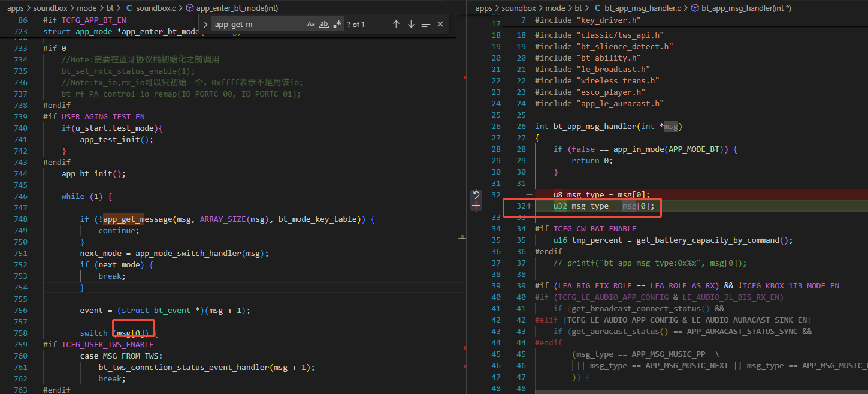The height and width of the screenshot is (394, 868).
Task: Click into the find text field
Action: point(258,25)
